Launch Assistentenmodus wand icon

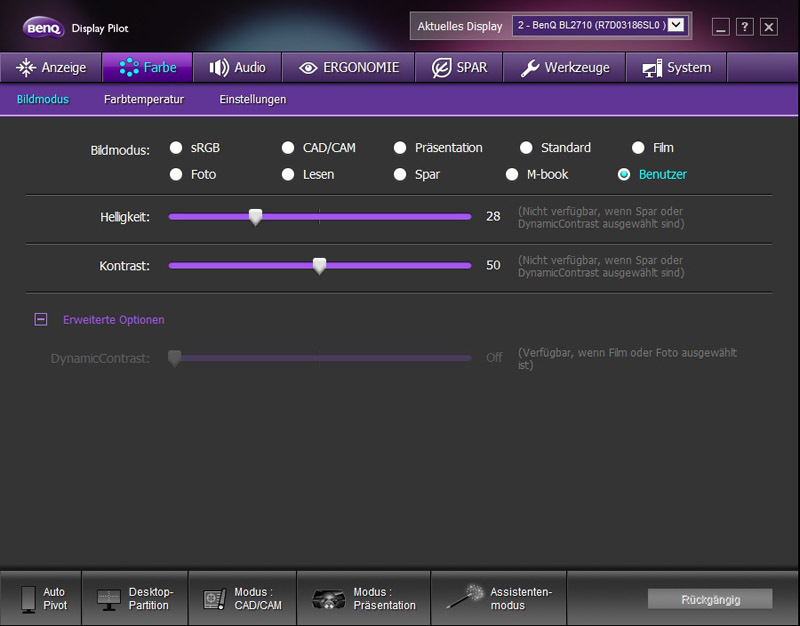point(465,597)
